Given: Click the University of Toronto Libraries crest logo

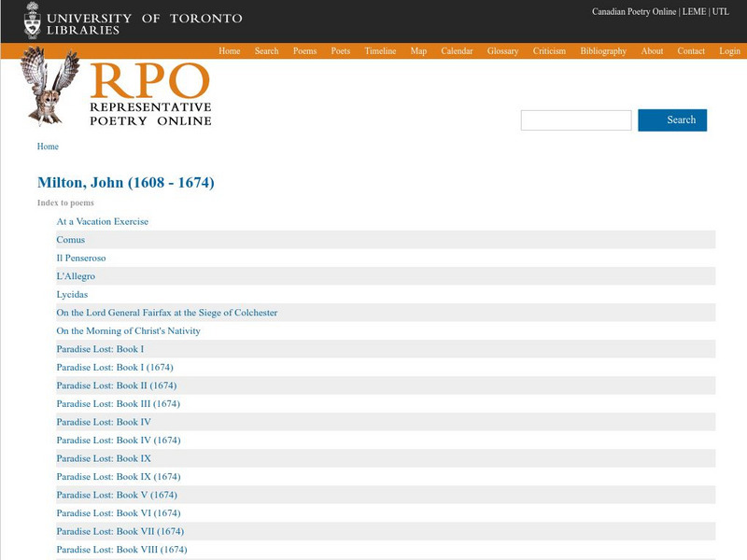Looking at the screenshot, I should coord(33,21).
